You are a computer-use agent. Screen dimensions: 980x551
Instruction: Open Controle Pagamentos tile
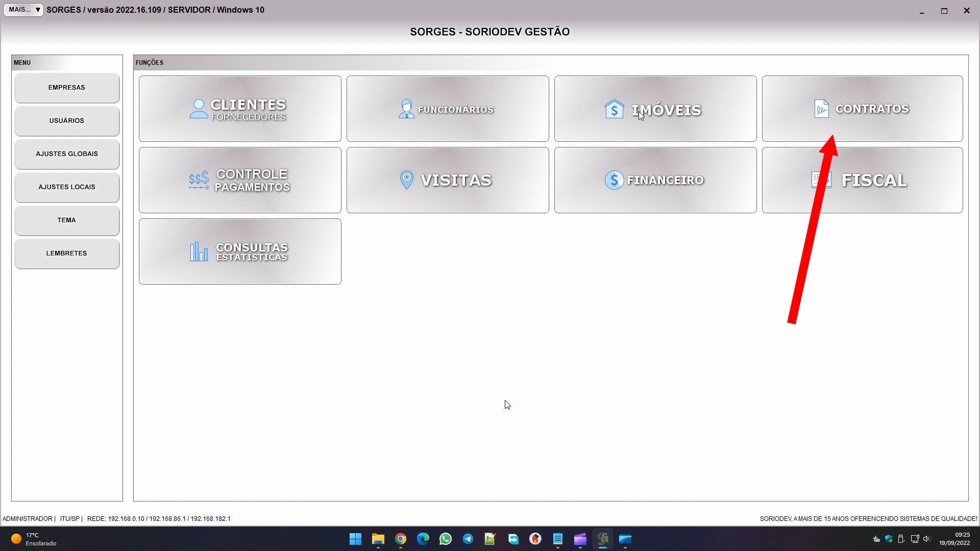coord(240,180)
